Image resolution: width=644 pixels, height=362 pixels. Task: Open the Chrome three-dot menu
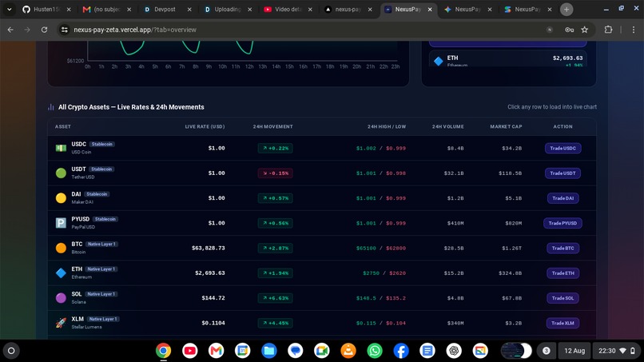pyautogui.click(x=634, y=30)
